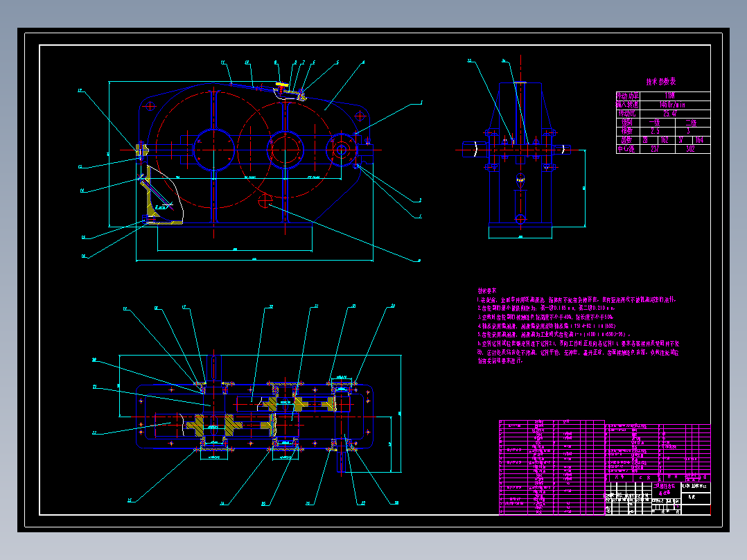Viewport: 747px width, 560px height.
Task: Select the '中心距' row label
Action: click(x=628, y=149)
